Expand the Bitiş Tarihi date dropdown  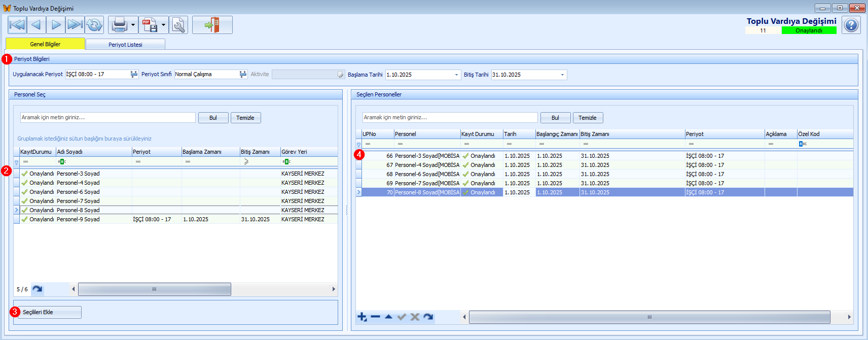click(x=562, y=75)
